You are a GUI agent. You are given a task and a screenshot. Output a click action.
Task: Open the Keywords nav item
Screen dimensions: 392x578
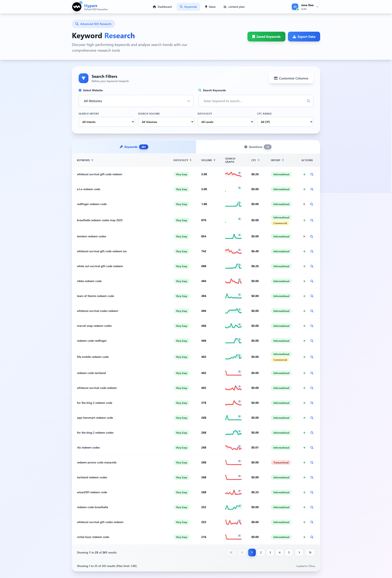click(188, 7)
